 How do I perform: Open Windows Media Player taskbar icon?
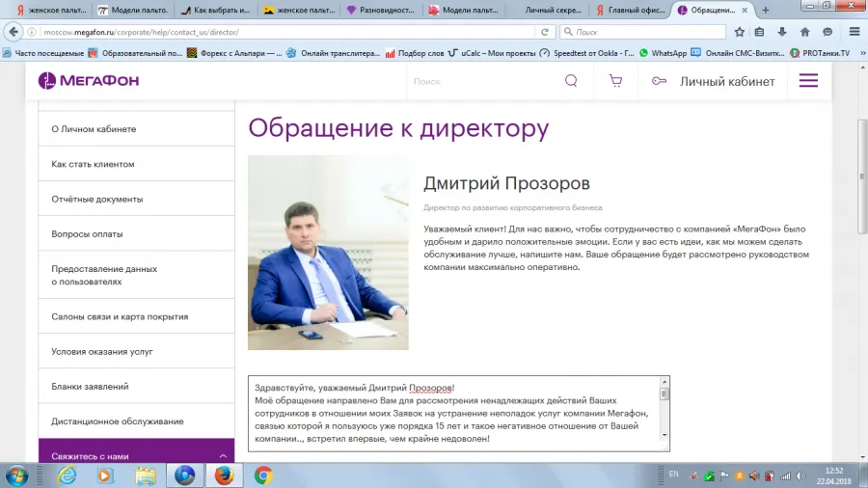pos(105,475)
